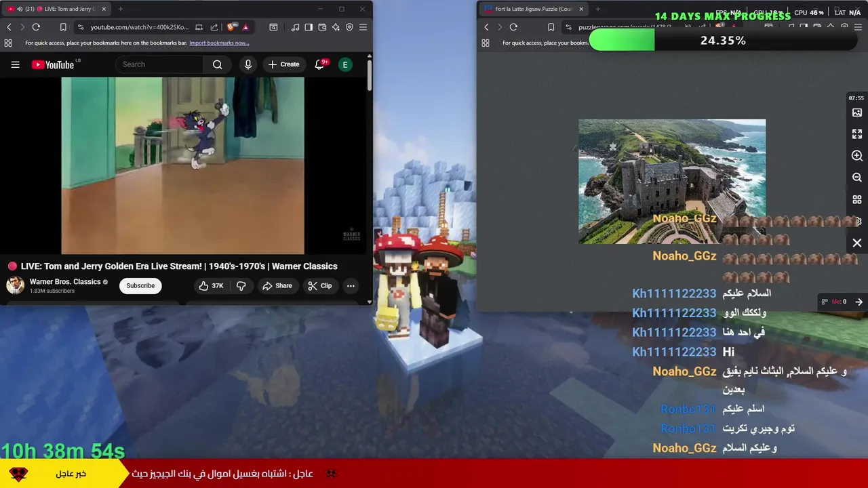Viewport: 868px width, 488px height.
Task: Focus the YouTube Search input field
Action: click(159, 64)
